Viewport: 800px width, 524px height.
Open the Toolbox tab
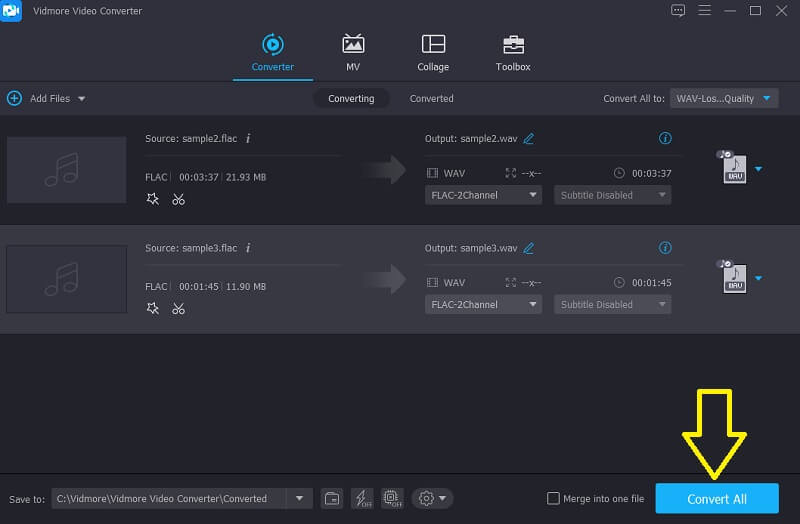(513, 53)
